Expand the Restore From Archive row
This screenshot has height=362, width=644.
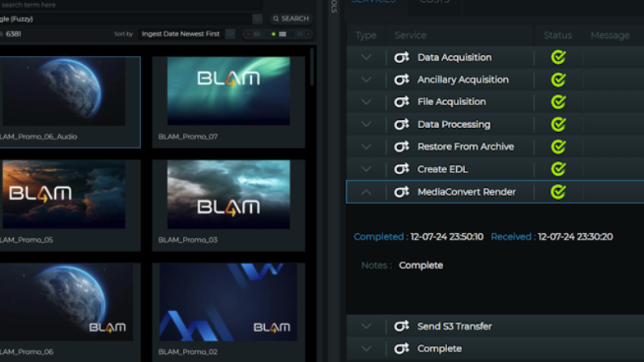(366, 147)
